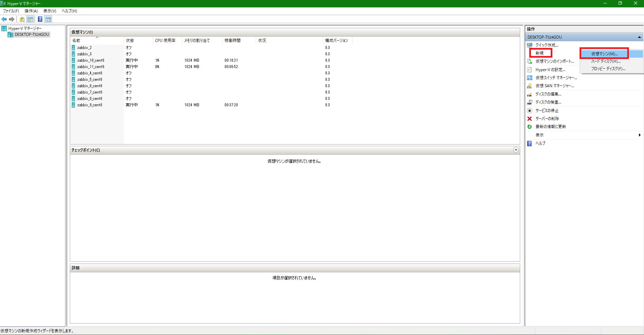Screen dimensions: 644x335
Task: Click the red X サーバーの削除 icon
Action: click(x=530, y=119)
